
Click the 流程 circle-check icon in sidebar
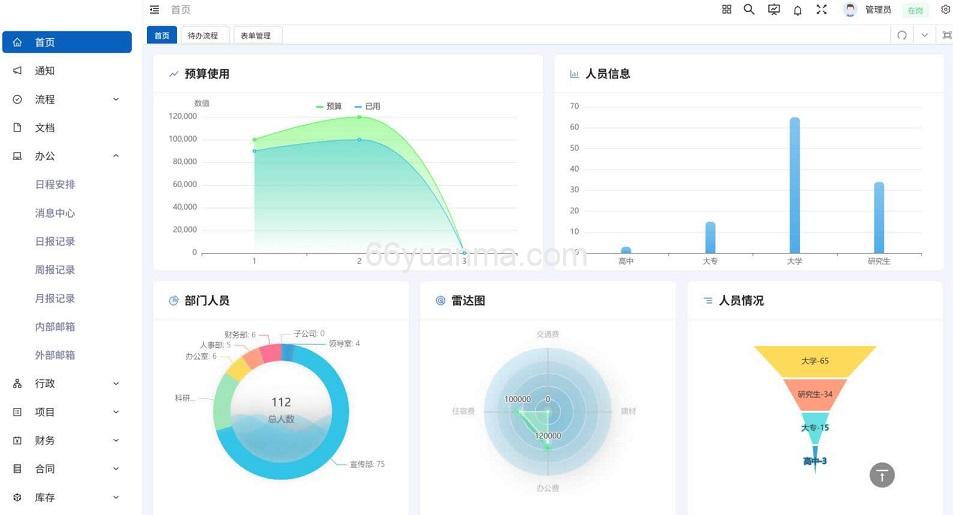(18, 99)
